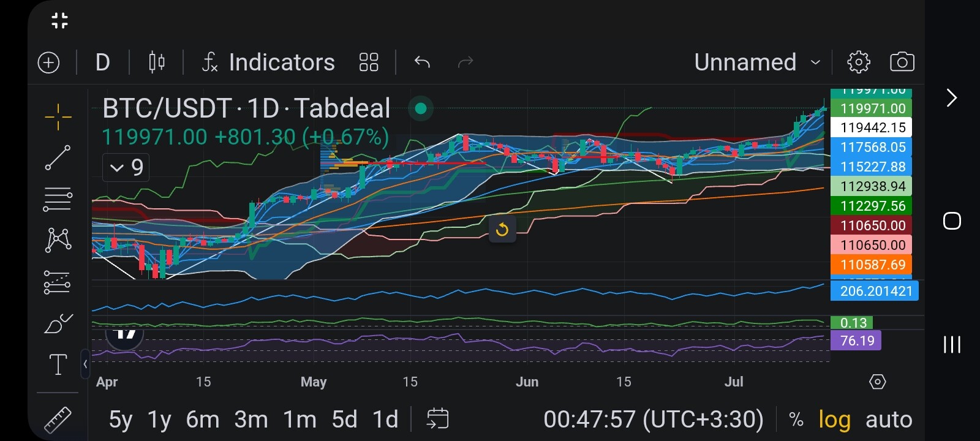Click the Jun label on time axis
Screen dimensions: 980x441
[527, 382]
